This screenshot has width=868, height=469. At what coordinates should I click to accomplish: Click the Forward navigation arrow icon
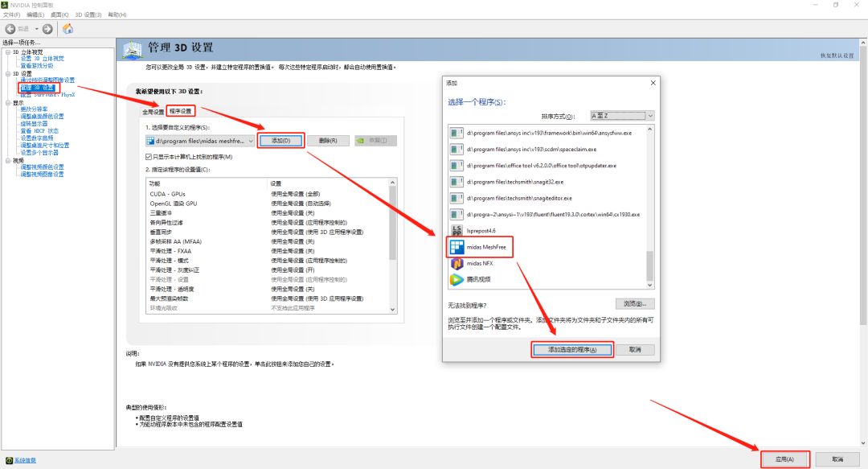(47, 29)
